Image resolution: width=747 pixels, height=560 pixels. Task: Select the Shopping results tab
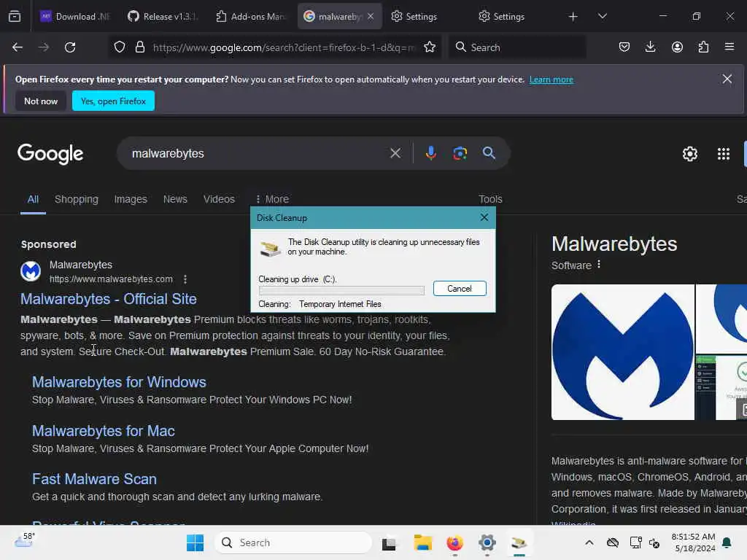pos(76,199)
